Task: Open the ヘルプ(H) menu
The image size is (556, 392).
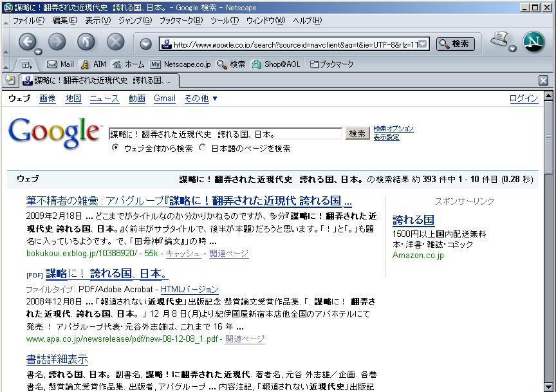Action: (x=307, y=21)
